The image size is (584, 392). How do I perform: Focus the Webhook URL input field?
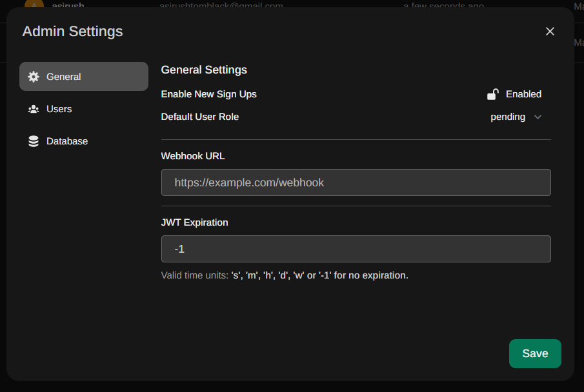coord(356,182)
